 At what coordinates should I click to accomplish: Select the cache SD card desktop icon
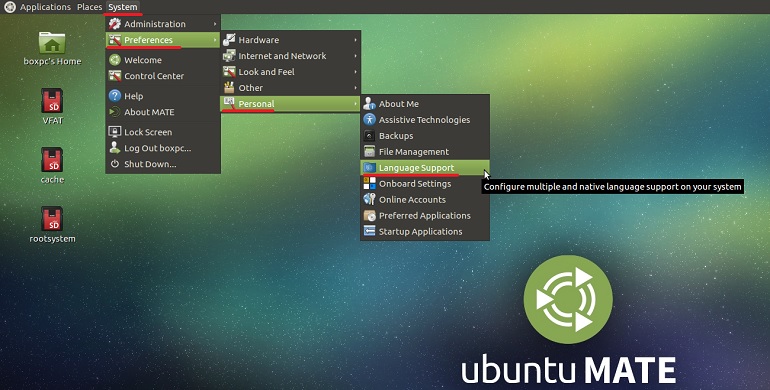point(52,160)
